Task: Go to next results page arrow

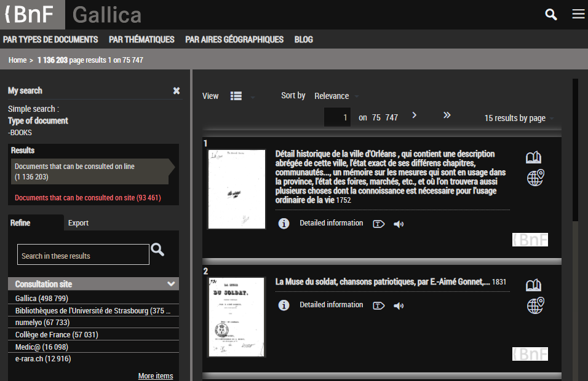Action: [414, 116]
